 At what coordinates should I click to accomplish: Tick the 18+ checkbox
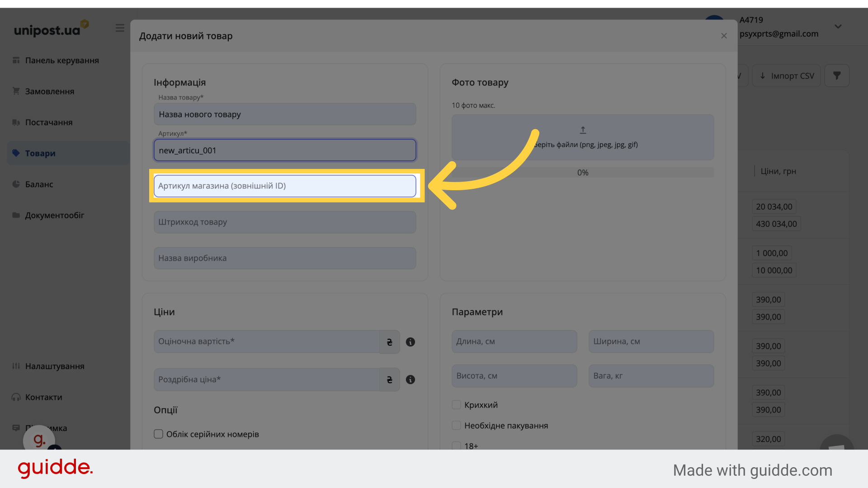pos(457,446)
